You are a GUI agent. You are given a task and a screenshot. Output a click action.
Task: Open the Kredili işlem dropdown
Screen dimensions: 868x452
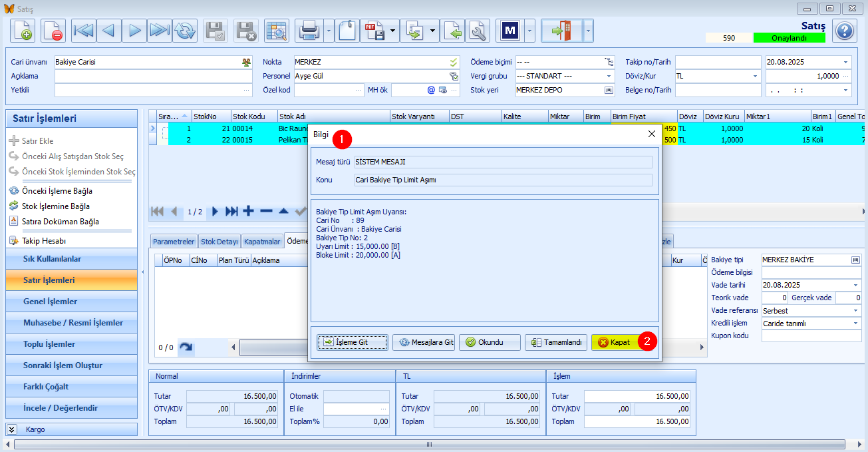click(x=855, y=324)
